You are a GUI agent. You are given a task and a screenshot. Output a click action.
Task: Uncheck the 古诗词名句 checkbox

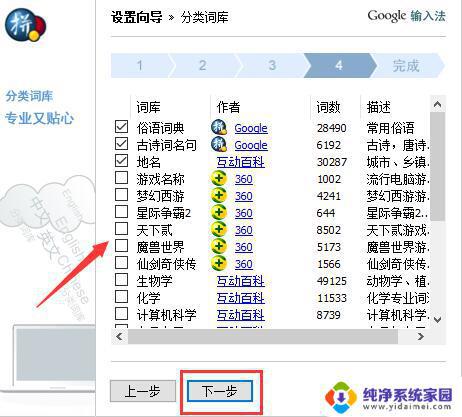(x=121, y=144)
